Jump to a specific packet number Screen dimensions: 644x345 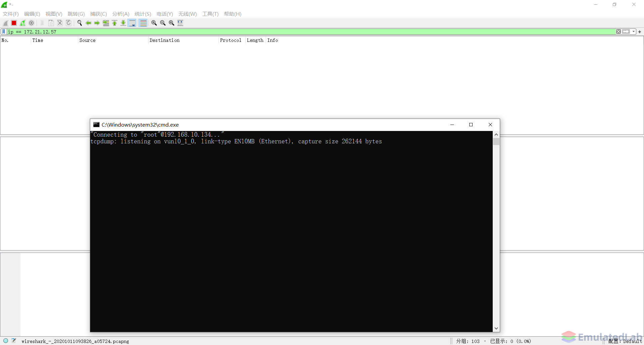pos(106,23)
